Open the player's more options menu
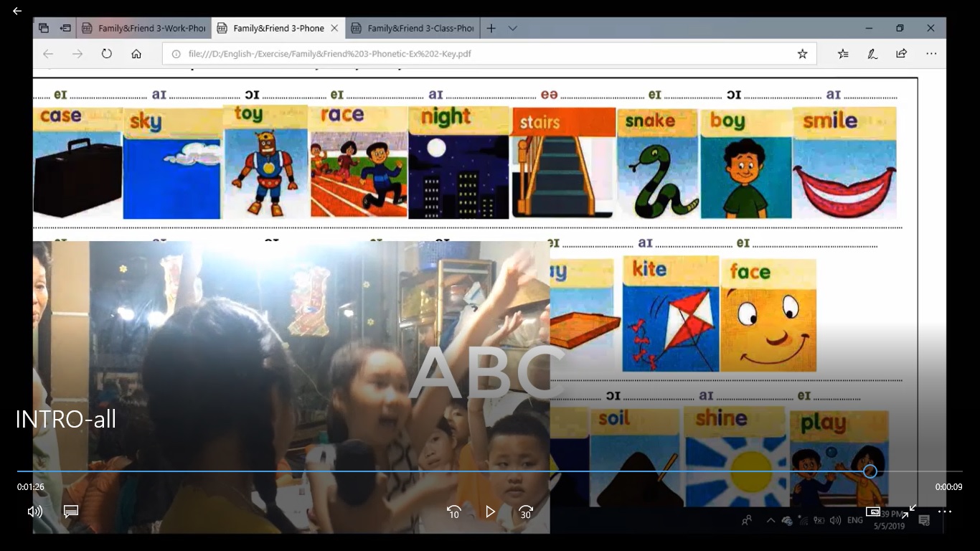The width and height of the screenshot is (980, 551). click(945, 512)
